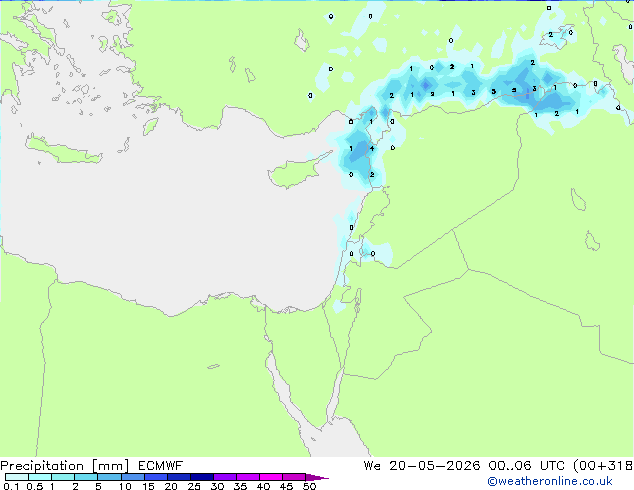
Task: Click the "00..06 UTC" time text
Action: (526, 466)
